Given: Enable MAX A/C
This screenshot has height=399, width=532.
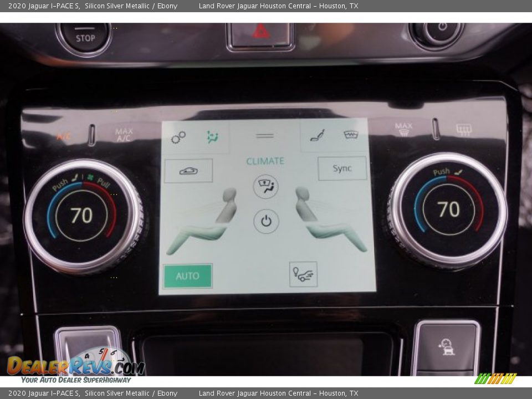Looking at the screenshot, I should tap(124, 135).
